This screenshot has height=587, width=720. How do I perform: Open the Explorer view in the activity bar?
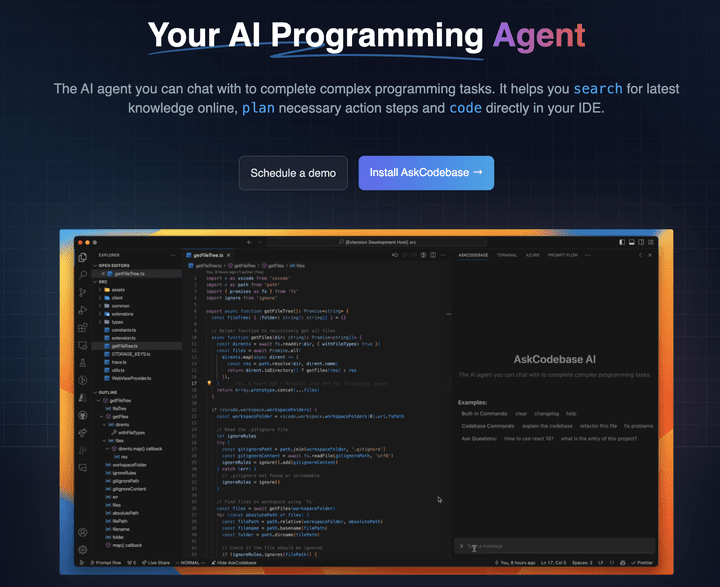83,258
